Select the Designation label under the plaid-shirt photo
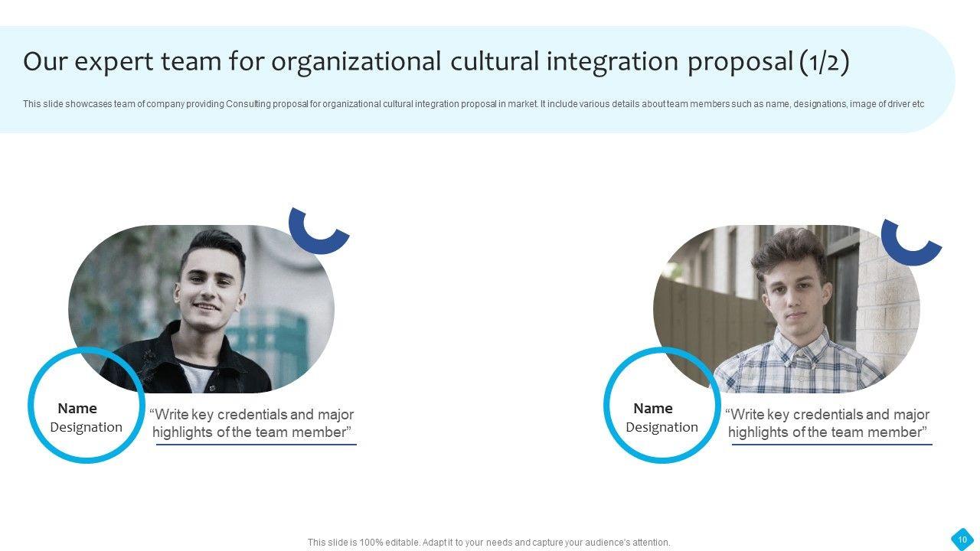 pyautogui.click(x=662, y=427)
